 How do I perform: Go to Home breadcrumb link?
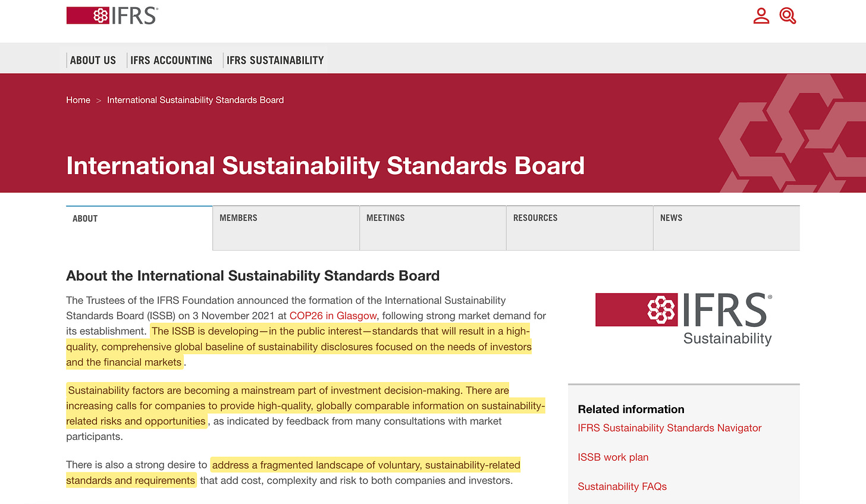[78, 100]
